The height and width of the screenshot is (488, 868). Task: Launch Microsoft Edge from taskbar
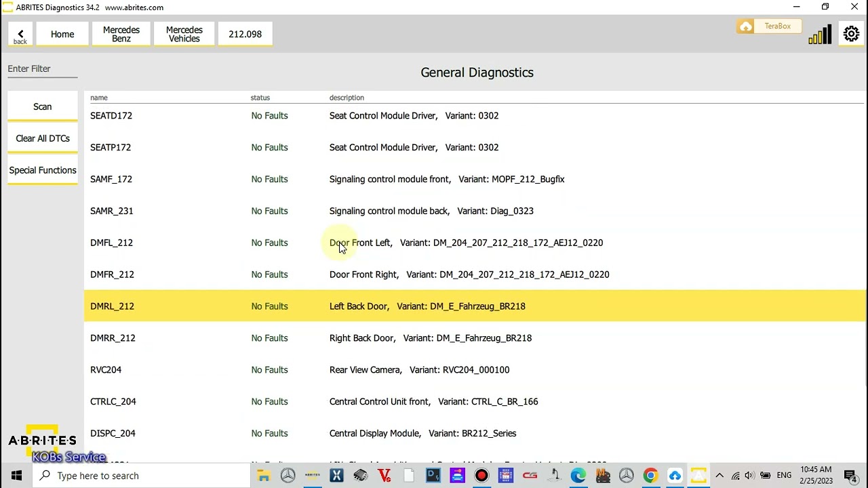point(578,476)
